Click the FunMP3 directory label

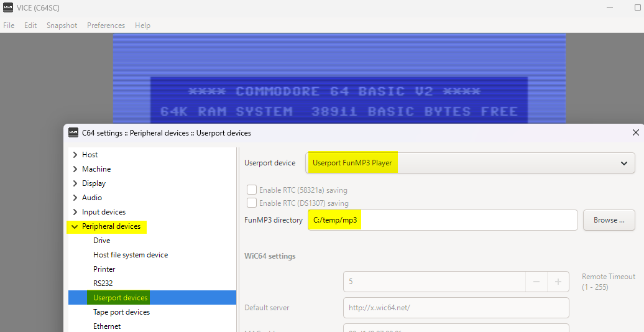(274, 220)
